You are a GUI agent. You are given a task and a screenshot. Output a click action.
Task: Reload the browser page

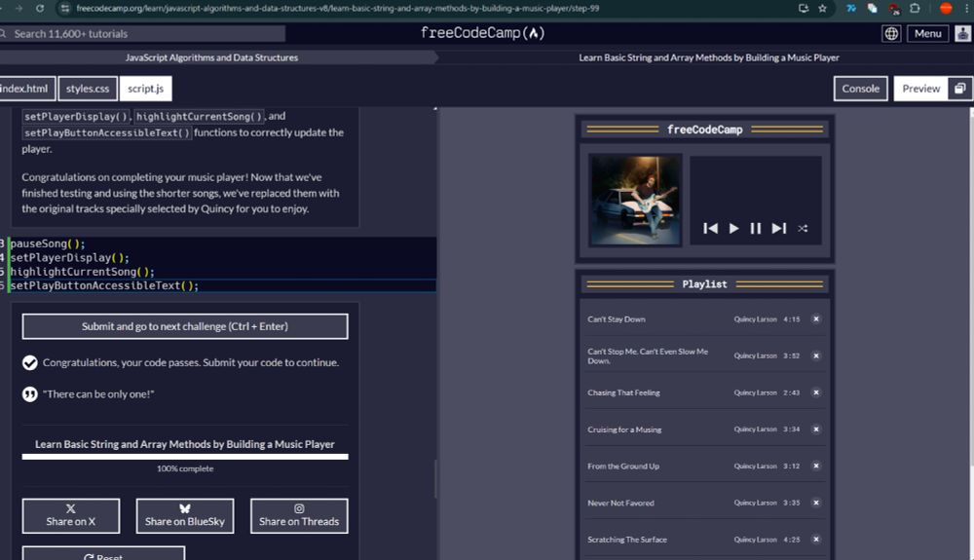[40, 8]
